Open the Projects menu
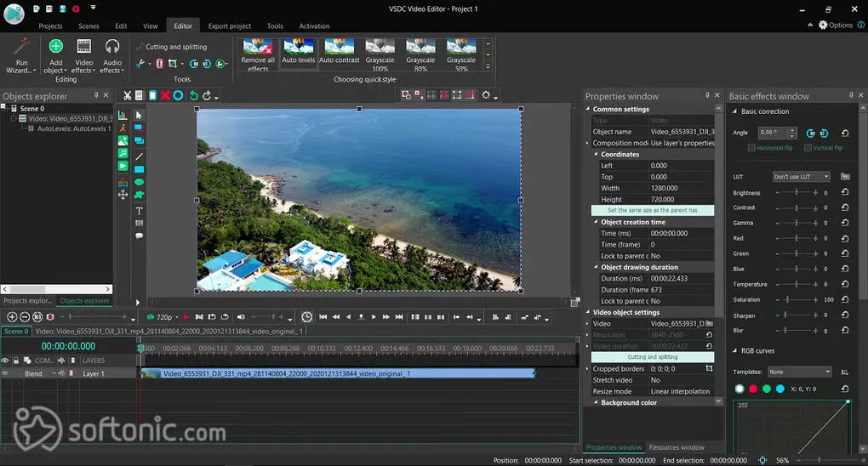Screen dimensions: 868x466 [50, 26]
